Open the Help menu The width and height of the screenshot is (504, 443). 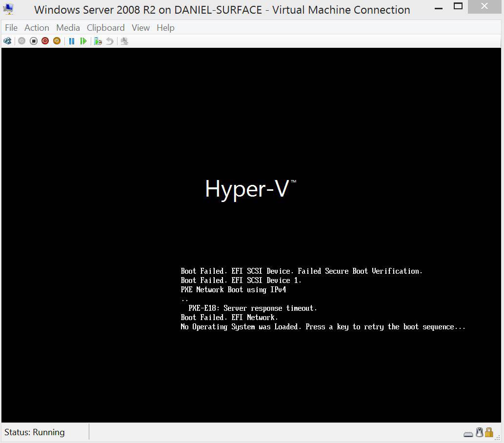pos(165,28)
